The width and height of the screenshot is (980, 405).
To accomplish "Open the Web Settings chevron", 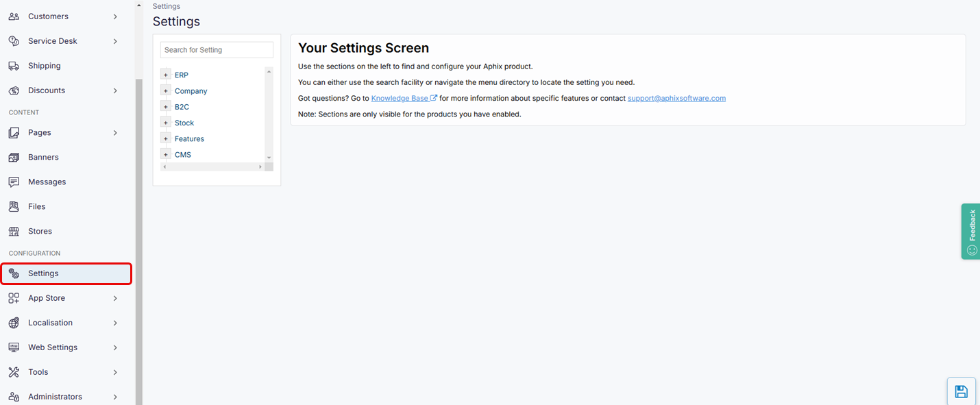I will click(x=115, y=347).
